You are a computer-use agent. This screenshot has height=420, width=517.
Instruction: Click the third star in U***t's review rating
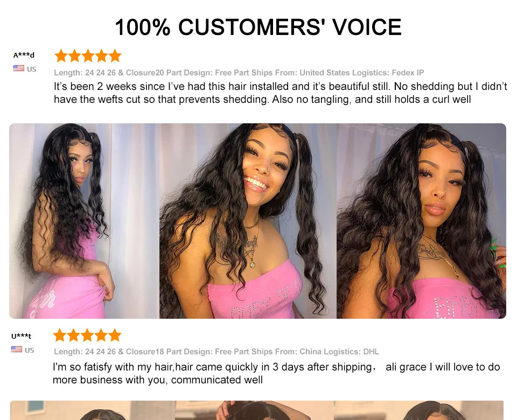(87, 335)
